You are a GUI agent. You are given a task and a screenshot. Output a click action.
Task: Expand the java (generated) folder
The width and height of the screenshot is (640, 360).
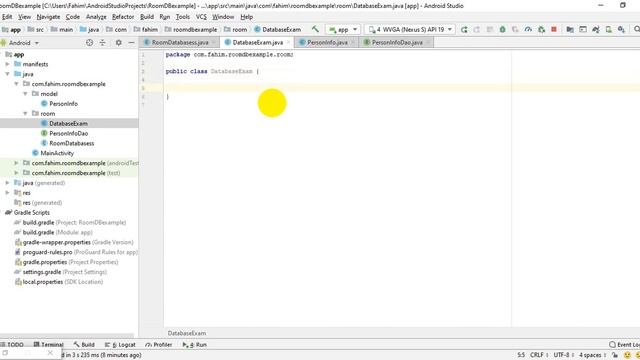(x=7, y=183)
